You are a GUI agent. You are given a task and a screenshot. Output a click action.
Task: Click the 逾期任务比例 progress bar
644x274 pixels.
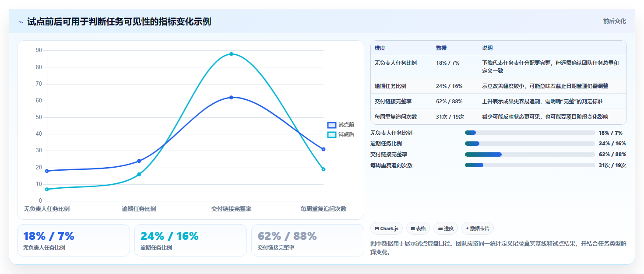click(530, 144)
